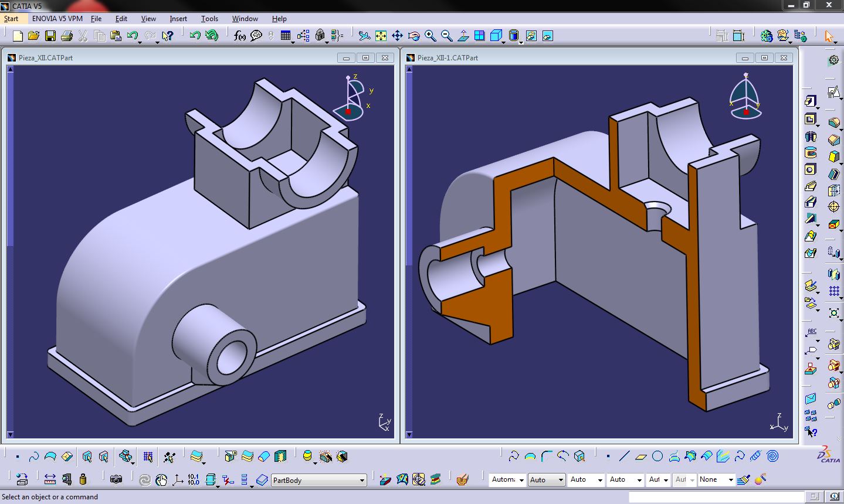The width and height of the screenshot is (844, 504).
Task: Open the ENOVIA V5 VPM menu
Action: coord(57,19)
